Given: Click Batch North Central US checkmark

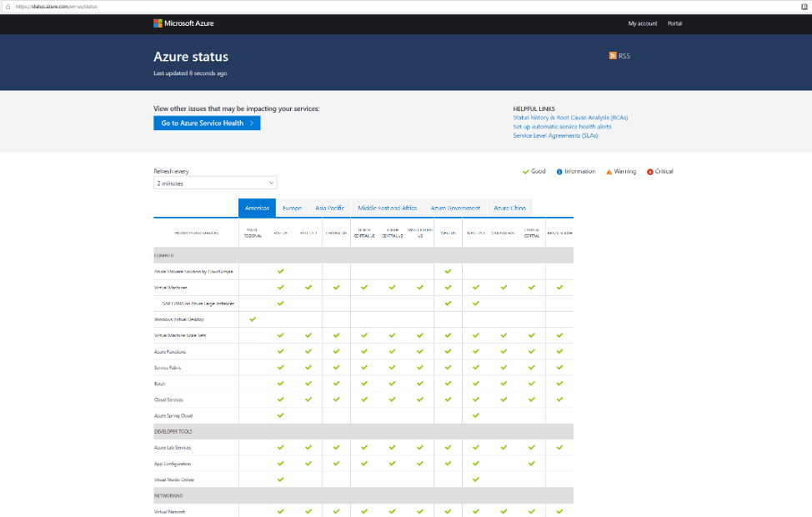Looking at the screenshot, I should 364,384.
